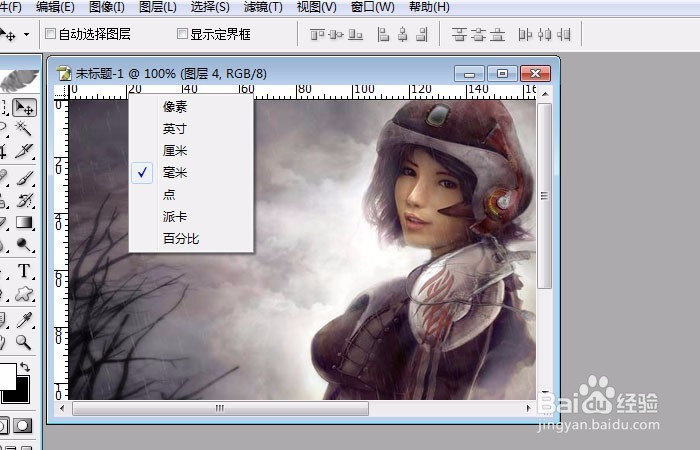
Task: Enable 显示定界框 checkbox
Action: (182, 33)
